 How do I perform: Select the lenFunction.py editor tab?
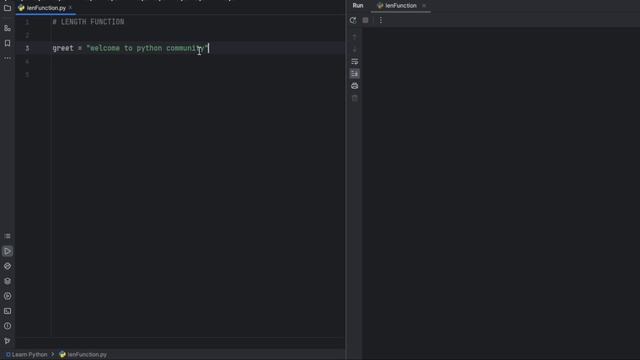coord(46,8)
